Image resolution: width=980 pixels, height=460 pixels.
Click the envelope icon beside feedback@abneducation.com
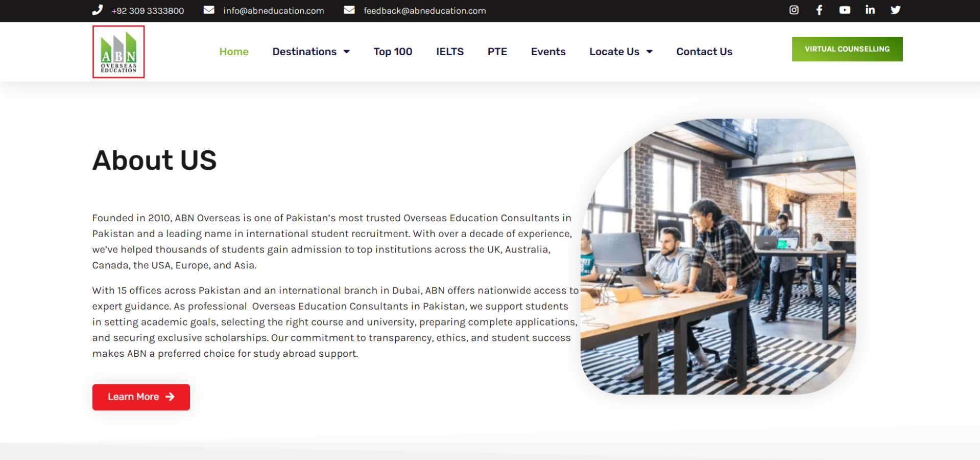pos(349,10)
